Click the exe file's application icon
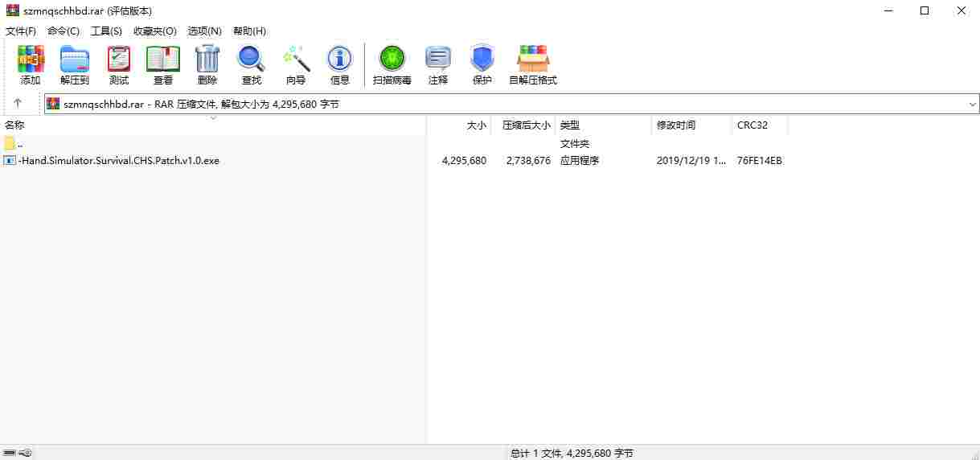The height and width of the screenshot is (460, 980). coord(10,160)
